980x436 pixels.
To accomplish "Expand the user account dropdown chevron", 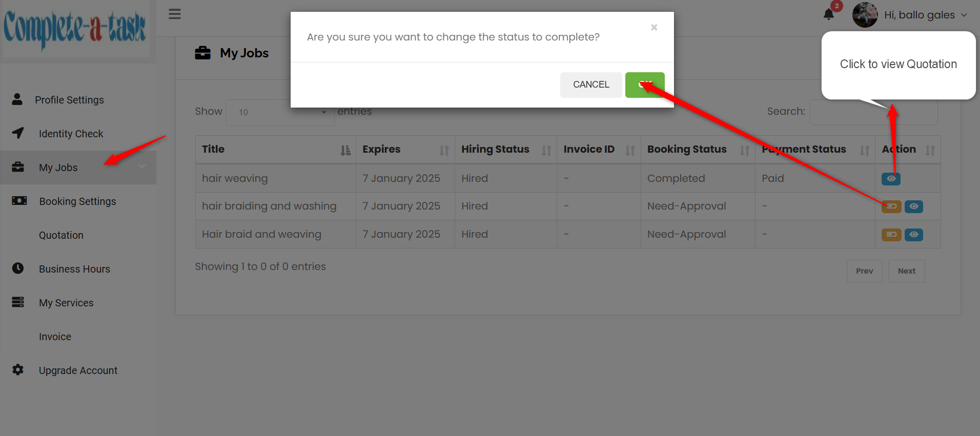I will click(x=964, y=15).
